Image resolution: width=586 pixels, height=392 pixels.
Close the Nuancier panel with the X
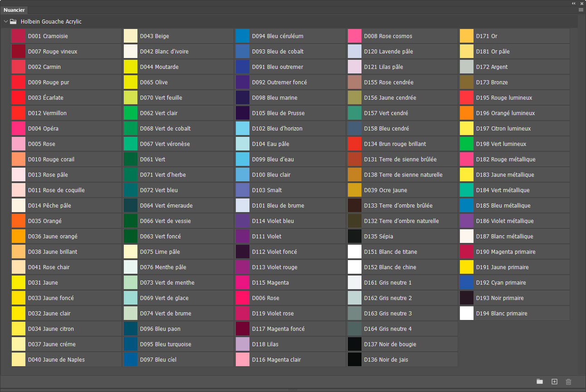point(581,3)
